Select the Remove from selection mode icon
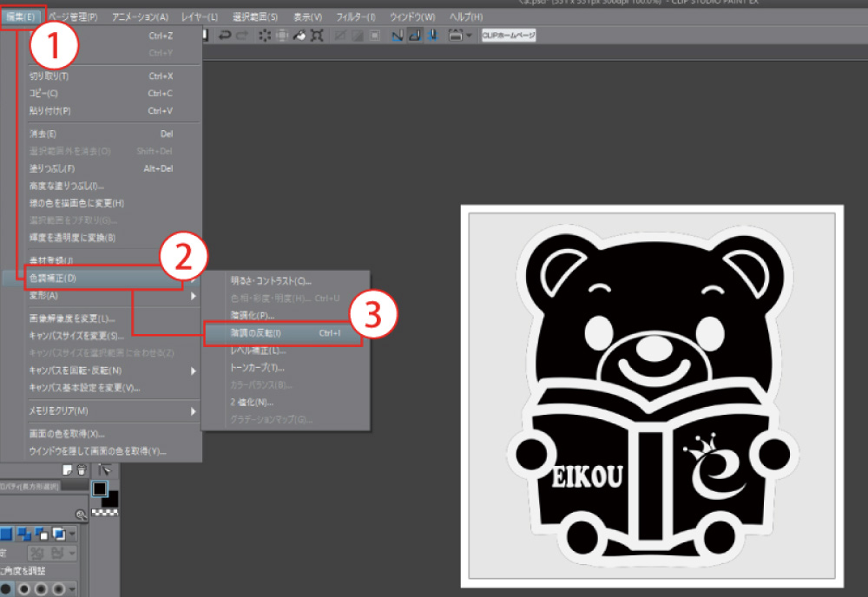The width and height of the screenshot is (868, 597). 42,534
